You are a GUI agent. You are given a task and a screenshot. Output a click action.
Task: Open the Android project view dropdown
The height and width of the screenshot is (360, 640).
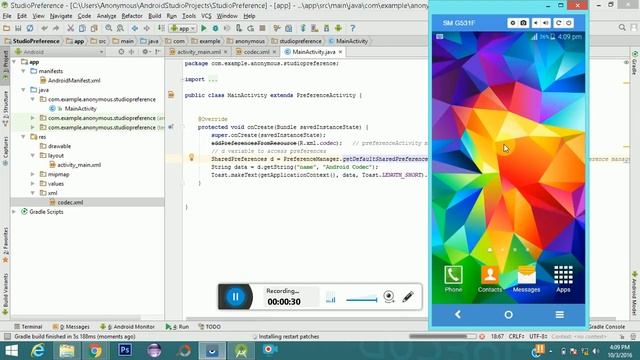pos(60,52)
